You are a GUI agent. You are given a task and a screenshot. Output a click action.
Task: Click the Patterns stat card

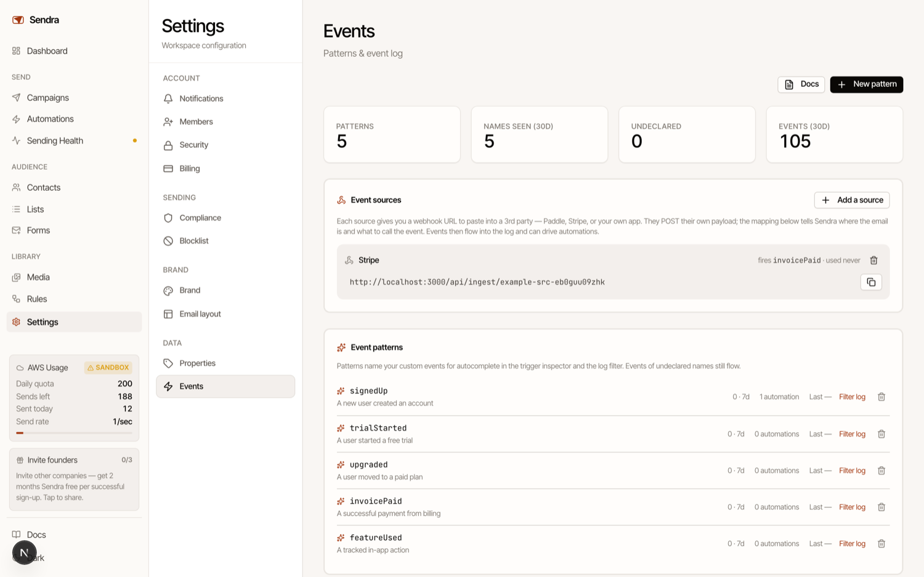[x=392, y=135]
